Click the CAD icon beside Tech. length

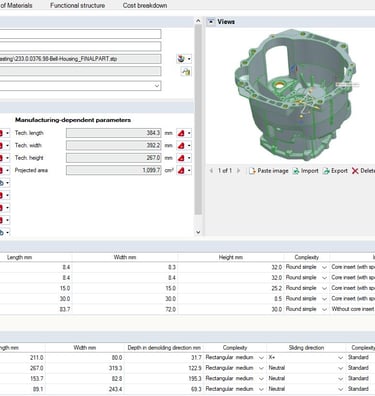181,133
